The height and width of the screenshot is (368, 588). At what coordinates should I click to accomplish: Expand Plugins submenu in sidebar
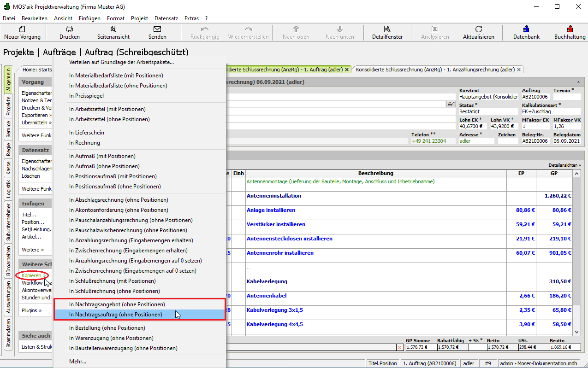point(31,310)
